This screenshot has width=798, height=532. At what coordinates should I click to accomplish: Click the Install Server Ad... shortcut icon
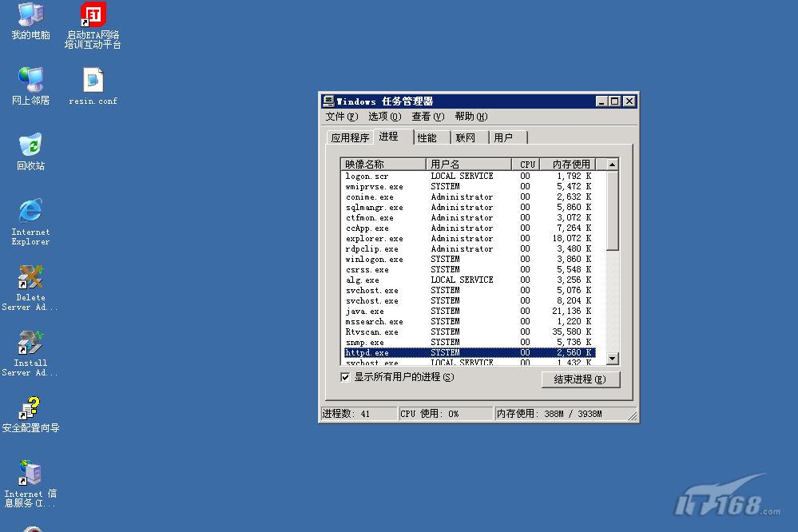[x=30, y=343]
